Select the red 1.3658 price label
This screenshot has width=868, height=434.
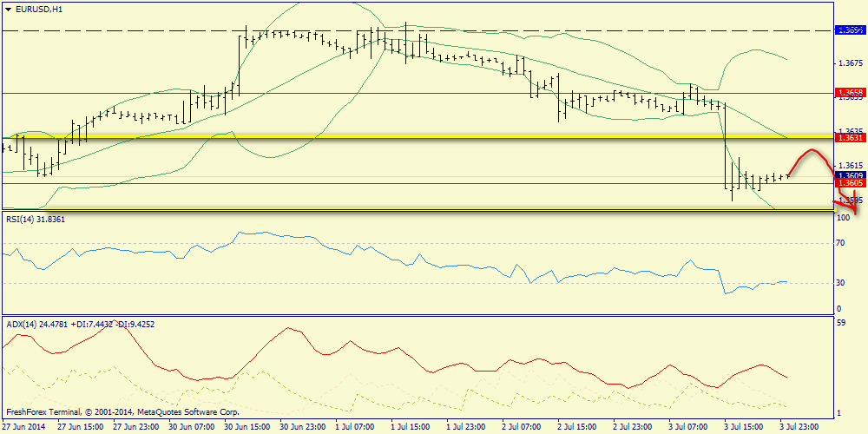click(x=851, y=92)
